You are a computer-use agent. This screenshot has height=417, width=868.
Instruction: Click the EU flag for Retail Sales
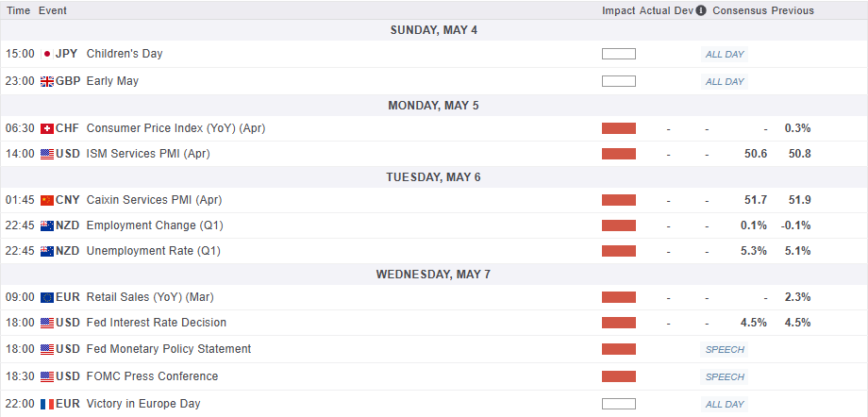point(46,297)
